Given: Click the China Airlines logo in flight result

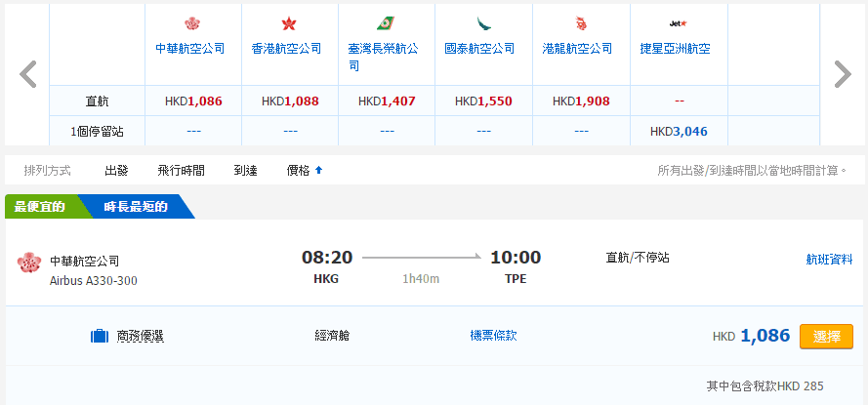Looking at the screenshot, I should coord(28,263).
